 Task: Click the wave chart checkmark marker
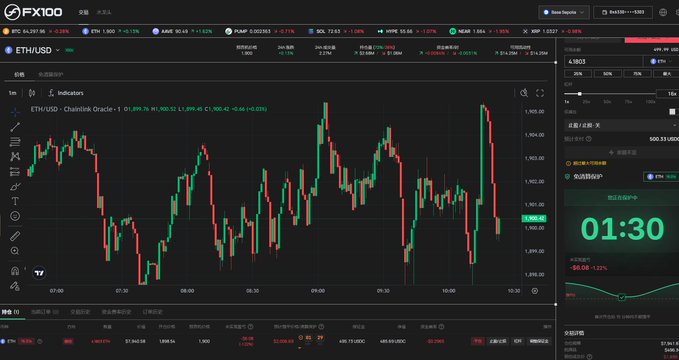[x=622, y=297]
